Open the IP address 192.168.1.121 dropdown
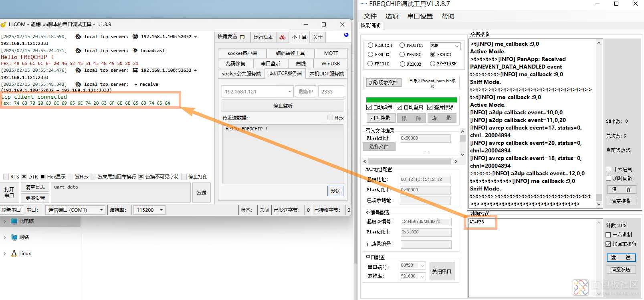The image size is (644, 300). 258,91
